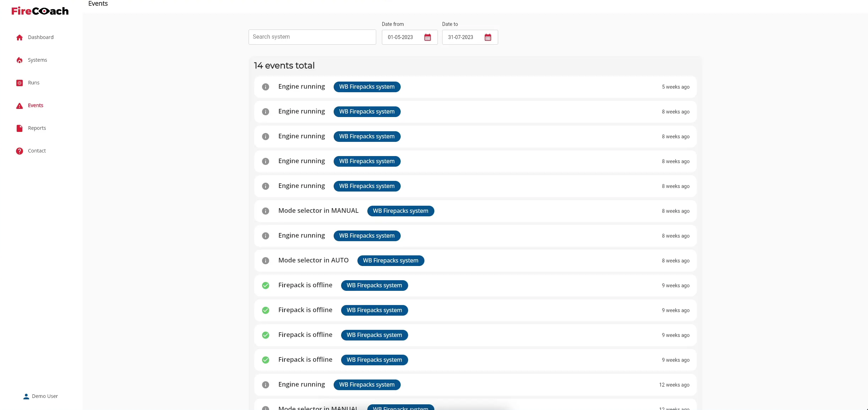This screenshot has width=868, height=410.
Task: Open Contact page from sidebar
Action: 37,151
